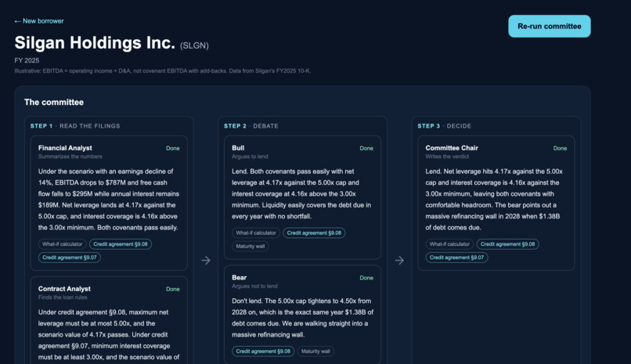Select the Contract Analyst card title
Screen dimensions: 631x364
[64, 289]
